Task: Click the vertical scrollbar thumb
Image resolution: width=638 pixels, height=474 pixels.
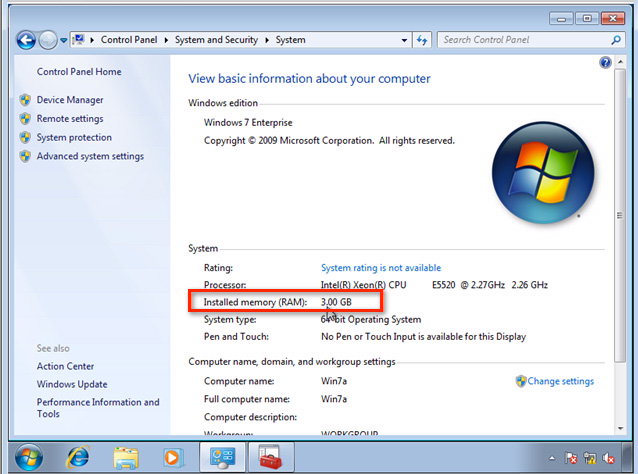Action: [620, 216]
